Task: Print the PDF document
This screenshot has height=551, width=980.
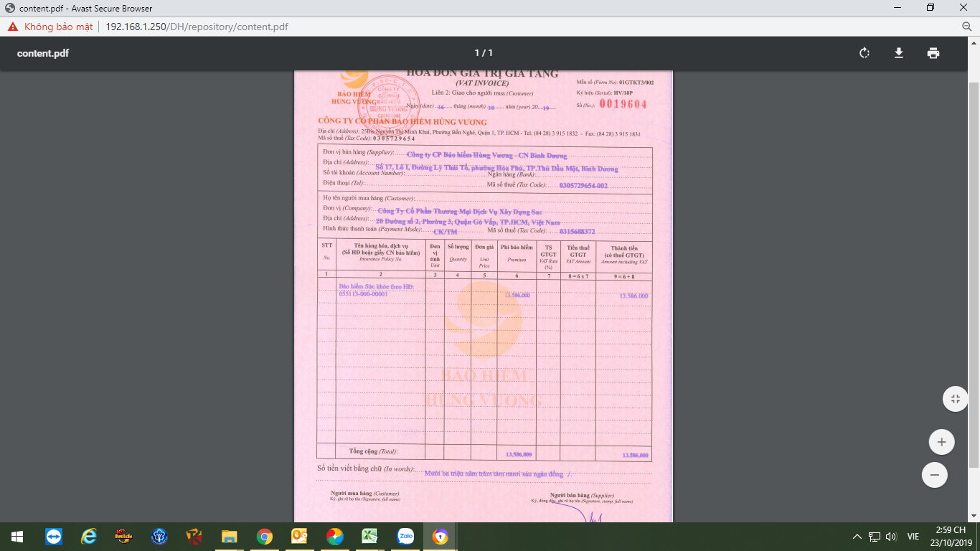Action: [x=933, y=53]
